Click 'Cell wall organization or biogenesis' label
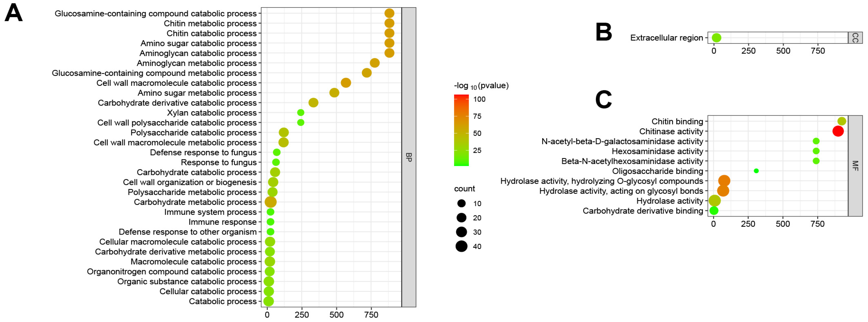 tap(190, 182)
